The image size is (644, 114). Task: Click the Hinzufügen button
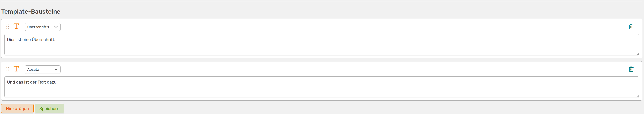pos(17,109)
